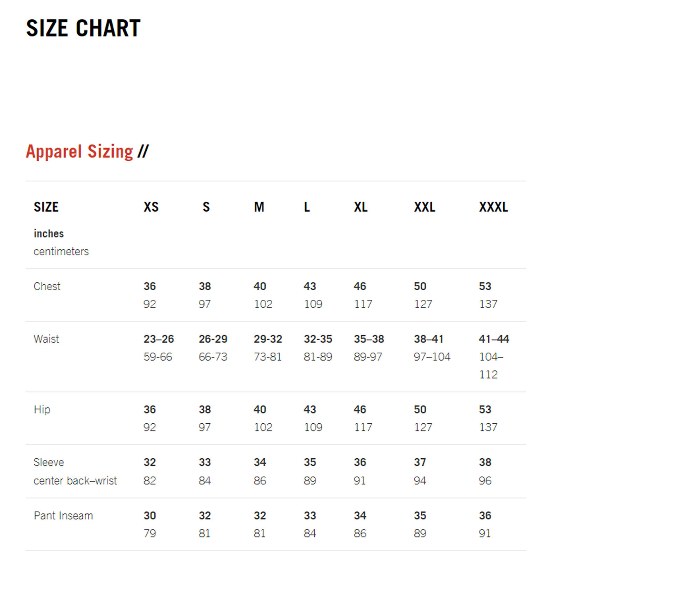Screen dimensions: 700x590
Task: Click the red Apparel Sizing heading
Action: tap(79, 152)
